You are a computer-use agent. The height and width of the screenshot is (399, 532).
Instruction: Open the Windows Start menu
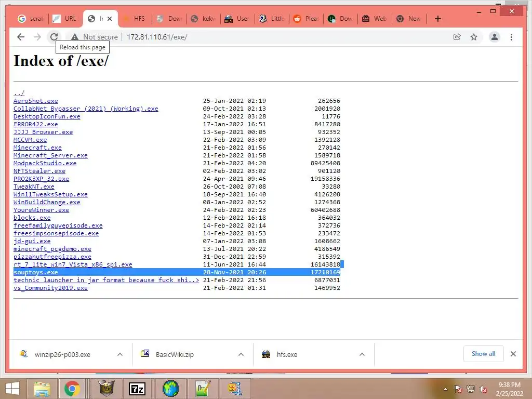pyautogui.click(x=12, y=389)
